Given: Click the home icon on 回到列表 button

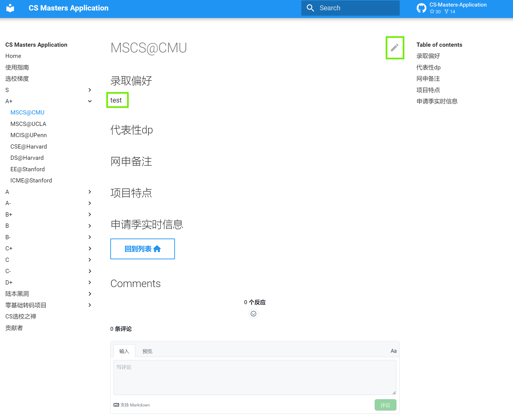Looking at the screenshot, I should point(157,249).
